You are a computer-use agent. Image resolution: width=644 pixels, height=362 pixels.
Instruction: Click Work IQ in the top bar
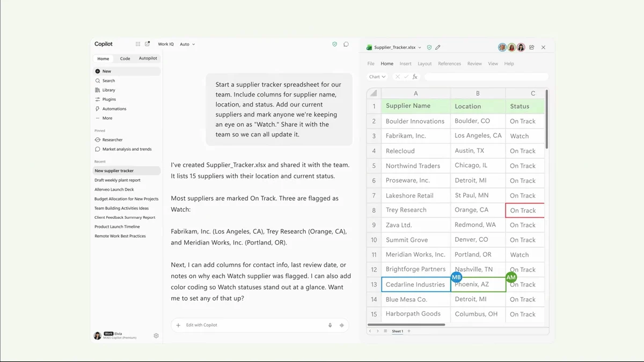pyautogui.click(x=166, y=45)
